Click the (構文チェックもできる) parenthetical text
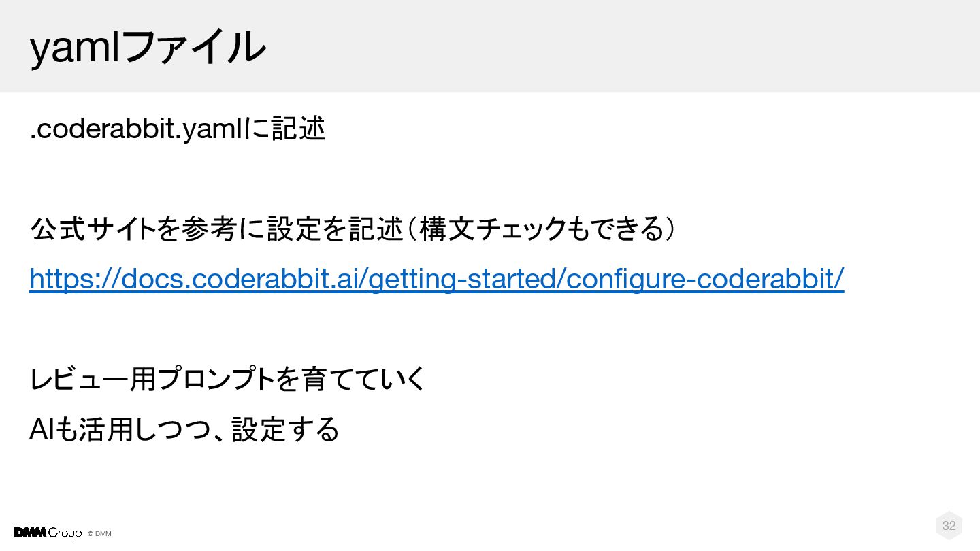 (x=542, y=229)
